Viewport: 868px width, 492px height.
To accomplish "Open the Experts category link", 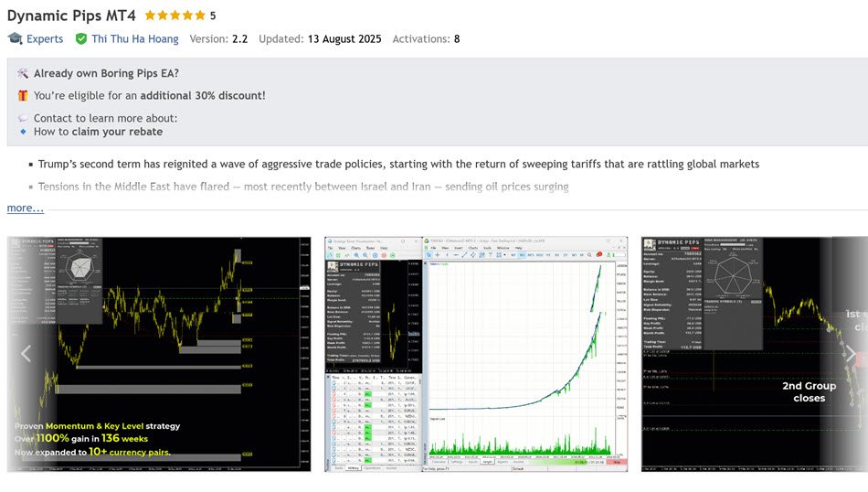I will tap(45, 38).
